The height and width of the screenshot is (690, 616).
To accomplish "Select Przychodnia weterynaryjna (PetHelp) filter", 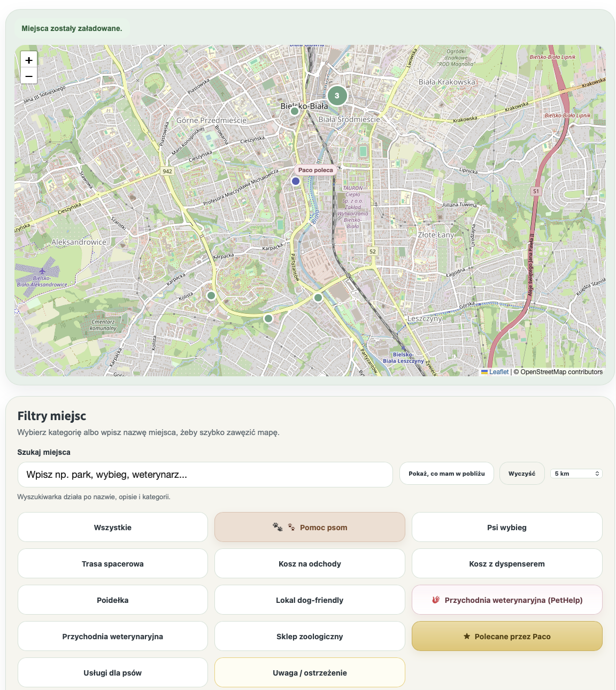I will click(x=507, y=600).
